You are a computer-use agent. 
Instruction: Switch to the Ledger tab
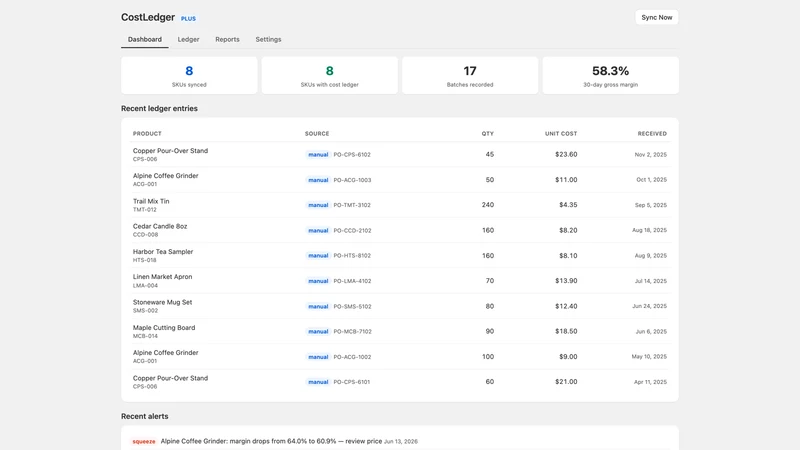(188, 39)
